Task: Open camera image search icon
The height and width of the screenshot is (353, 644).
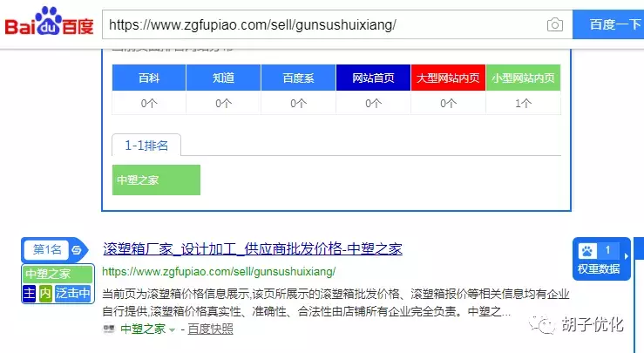Action: (554, 24)
